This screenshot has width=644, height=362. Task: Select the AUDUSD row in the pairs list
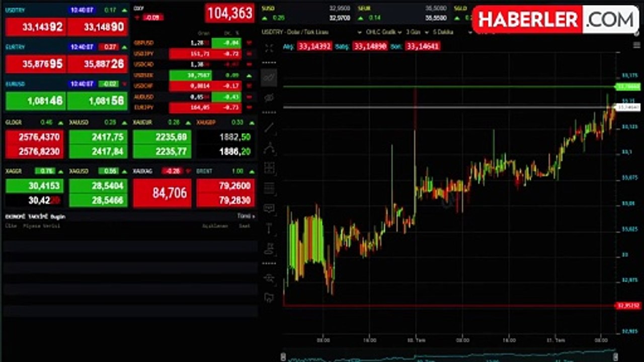(193, 97)
